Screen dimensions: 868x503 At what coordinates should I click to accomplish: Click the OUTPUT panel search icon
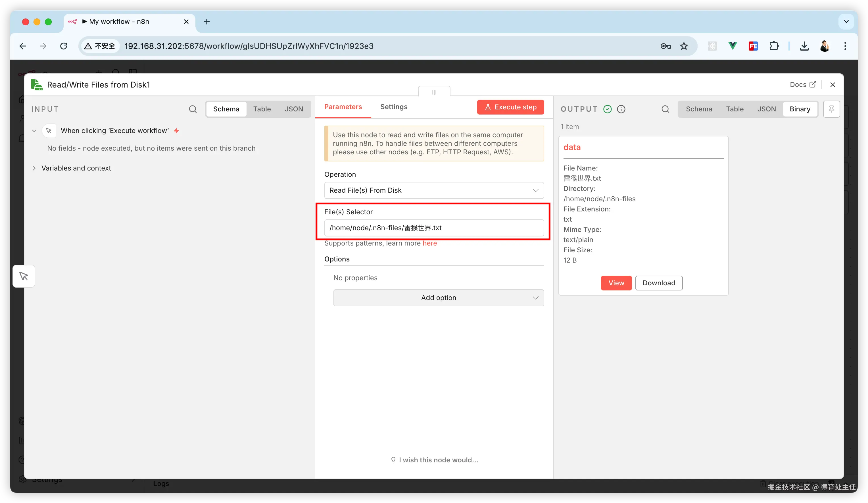[x=665, y=109]
